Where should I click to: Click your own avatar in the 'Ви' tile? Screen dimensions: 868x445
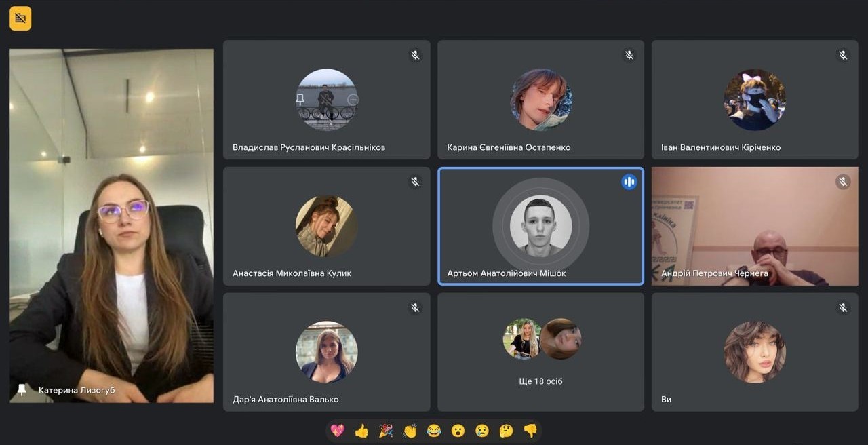click(x=755, y=352)
